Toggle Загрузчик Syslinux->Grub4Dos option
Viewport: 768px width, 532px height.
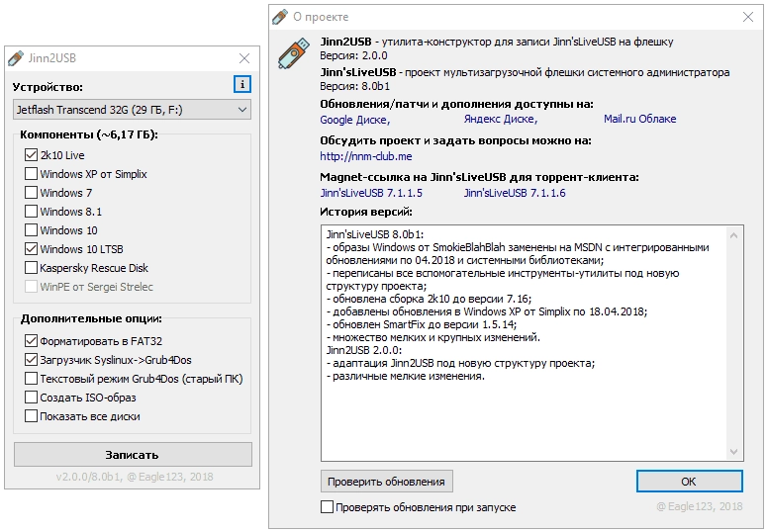coord(31,360)
